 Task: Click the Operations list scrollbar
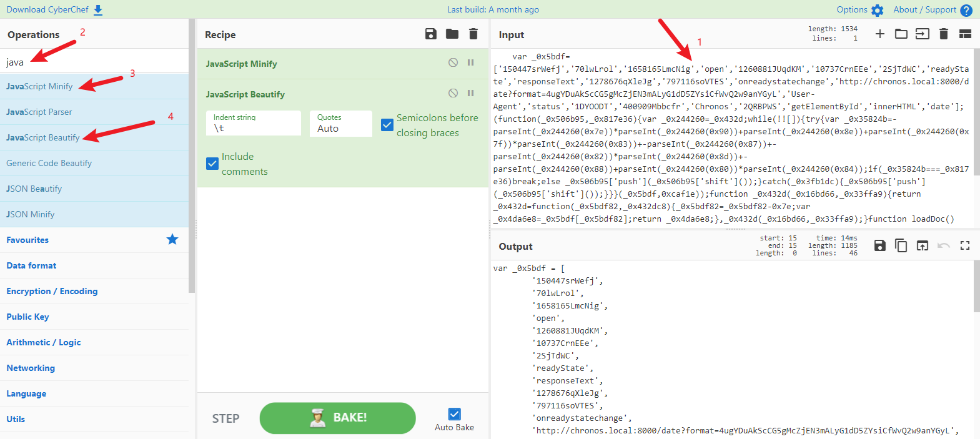point(192,156)
